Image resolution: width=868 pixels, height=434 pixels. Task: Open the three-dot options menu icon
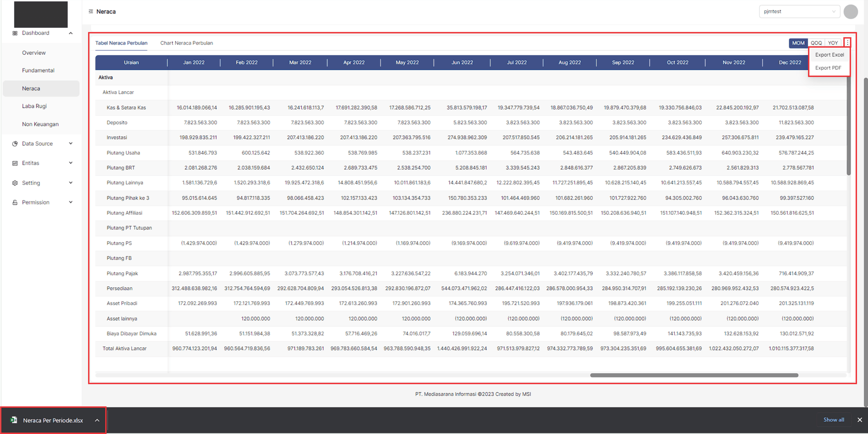click(847, 43)
